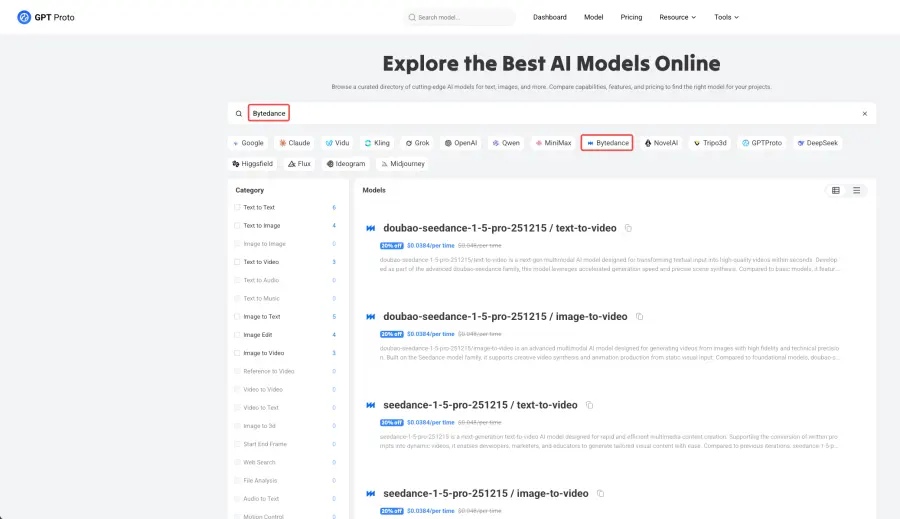Copy seedance-1-5-pro text-to-video model name
This screenshot has width=900, height=519.
pos(589,405)
